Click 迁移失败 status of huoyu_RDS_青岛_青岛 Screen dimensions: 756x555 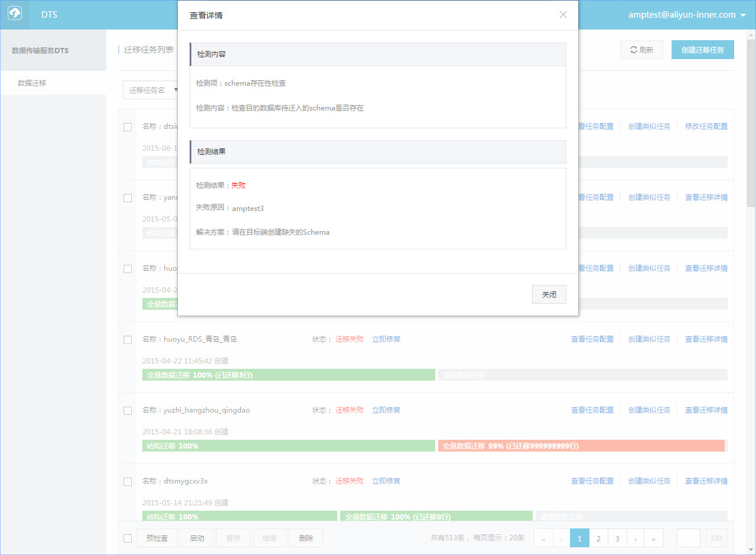(x=350, y=339)
